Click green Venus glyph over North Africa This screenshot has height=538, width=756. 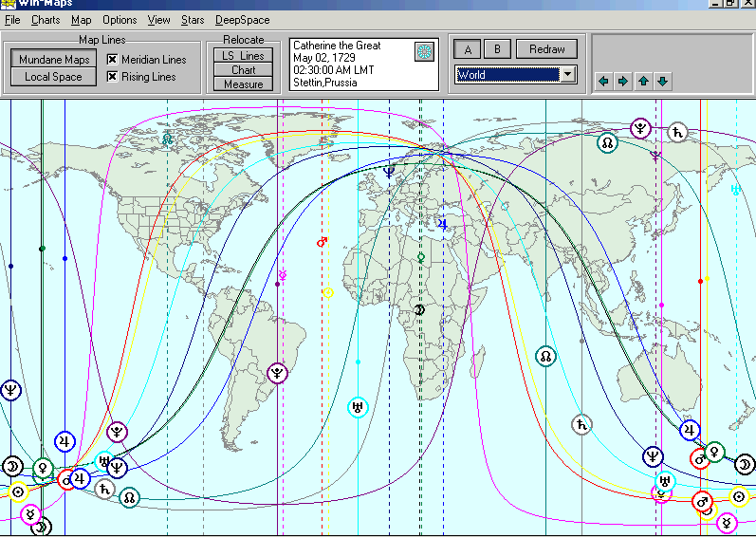point(421,257)
